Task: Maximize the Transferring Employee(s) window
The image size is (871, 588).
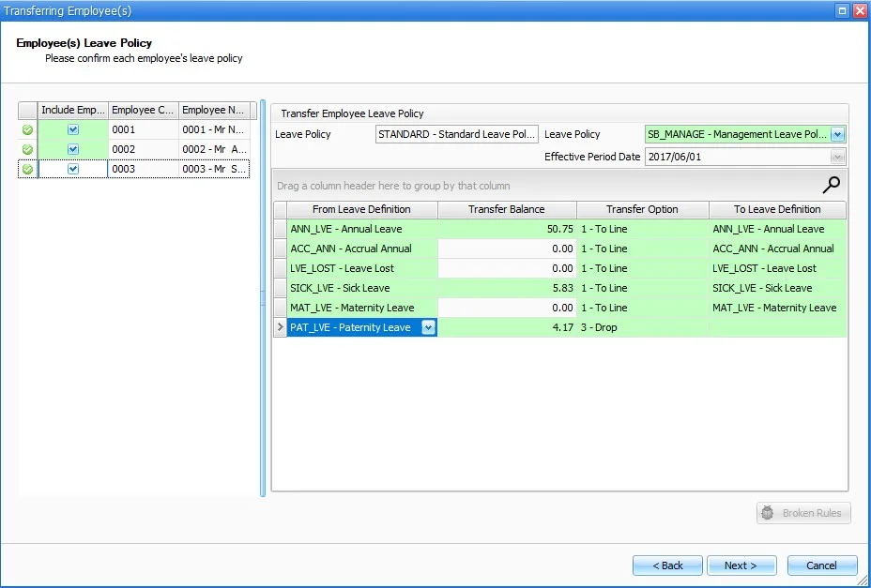Action: (x=842, y=9)
